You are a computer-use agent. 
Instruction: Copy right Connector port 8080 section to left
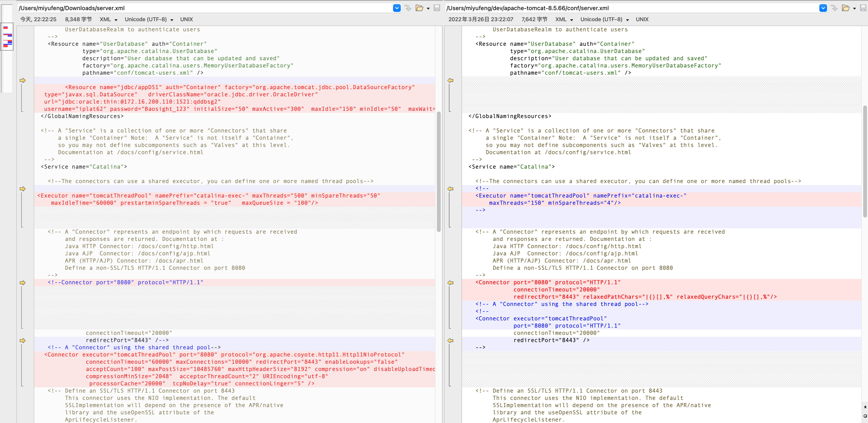450,283
